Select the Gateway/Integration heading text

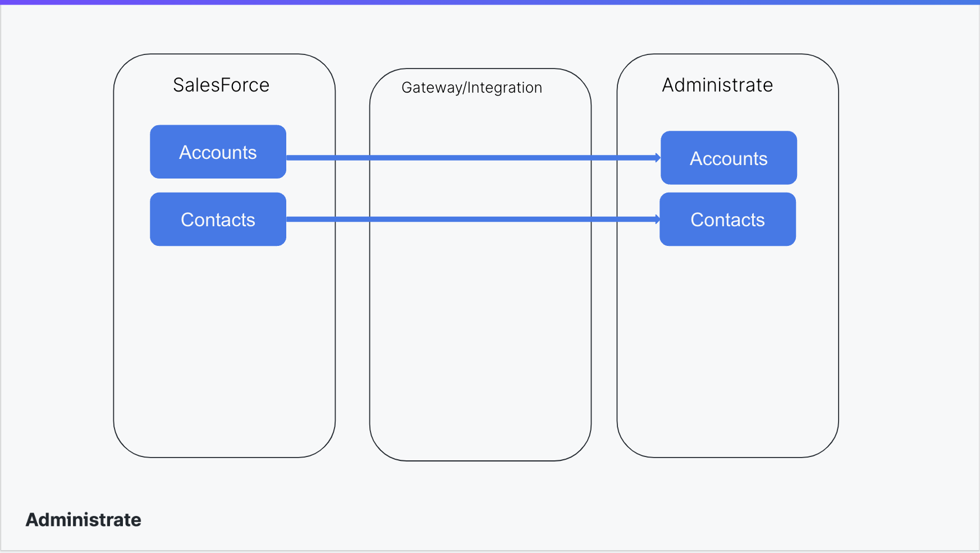tap(471, 88)
